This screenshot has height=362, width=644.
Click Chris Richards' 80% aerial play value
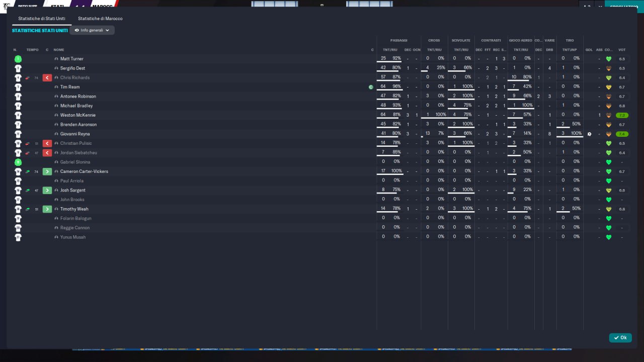[527, 77]
